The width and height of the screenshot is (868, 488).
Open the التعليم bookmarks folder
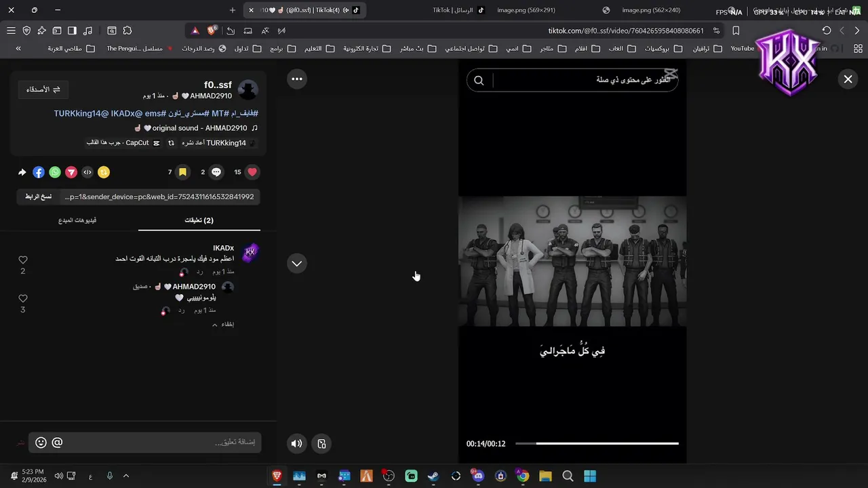click(x=319, y=48)
